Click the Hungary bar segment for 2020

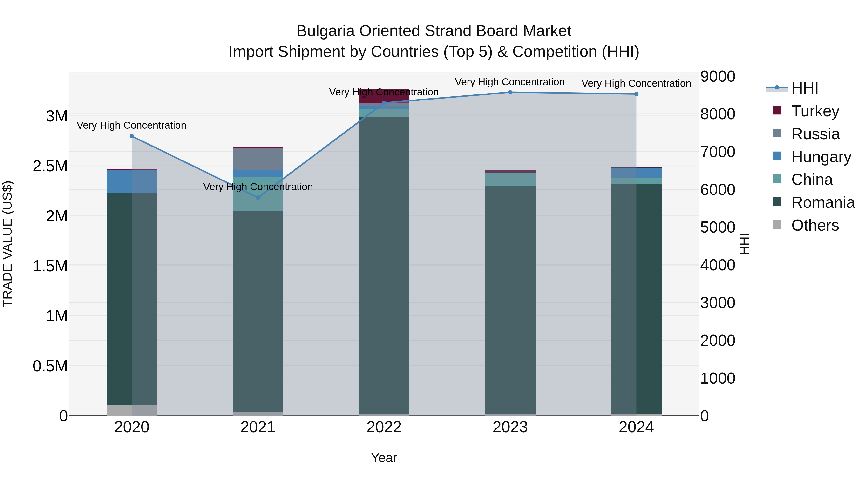[132, 182]
